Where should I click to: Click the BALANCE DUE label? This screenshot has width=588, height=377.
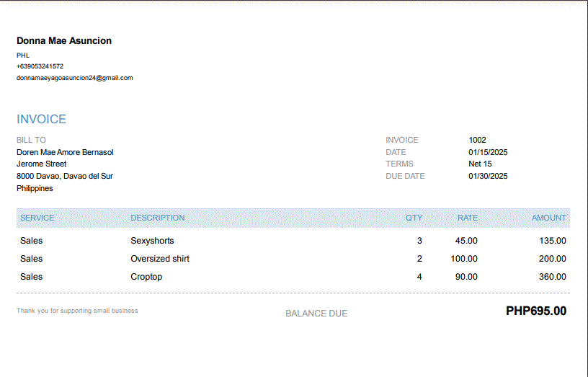(x=316, y=314)
